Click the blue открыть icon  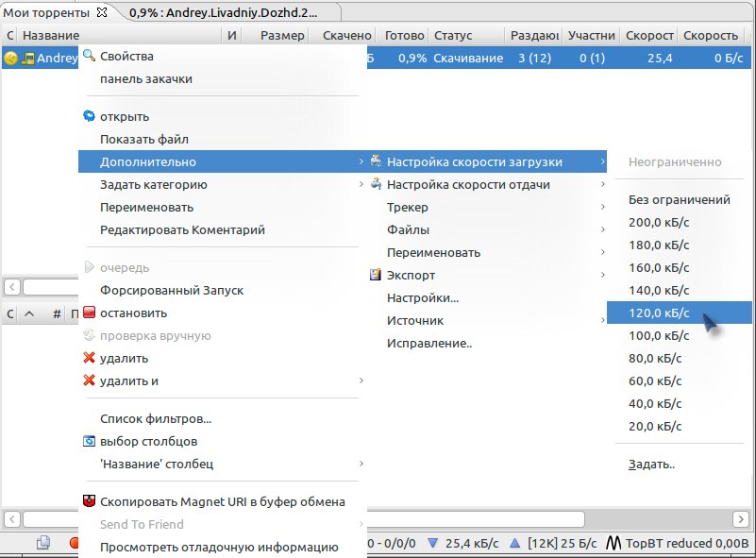coord(90,116)
